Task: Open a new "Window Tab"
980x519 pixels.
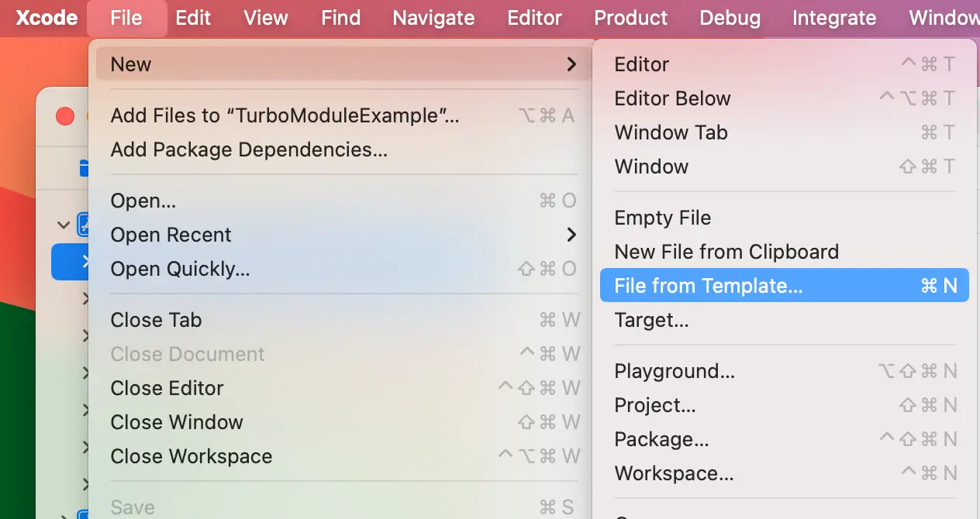Action: click(x=671, y=132)
